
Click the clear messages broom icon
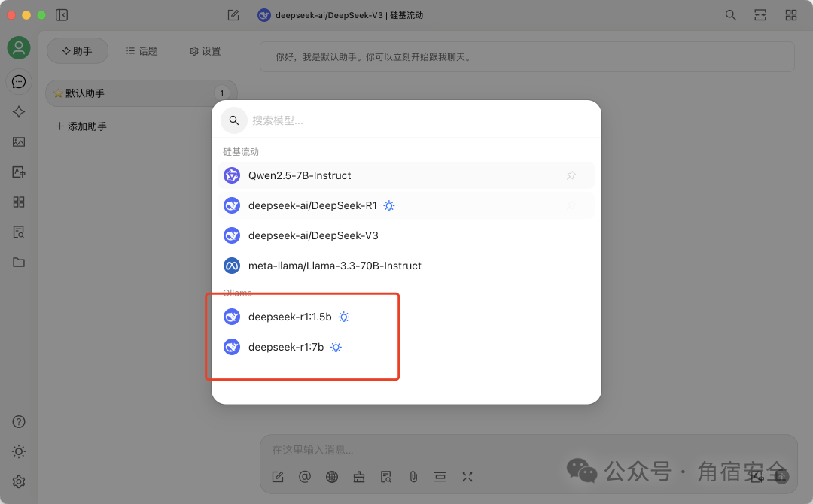(x=359, y=477)
